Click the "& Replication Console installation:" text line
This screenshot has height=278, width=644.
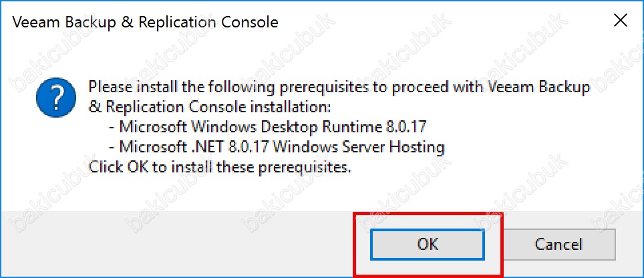point(210,107)
